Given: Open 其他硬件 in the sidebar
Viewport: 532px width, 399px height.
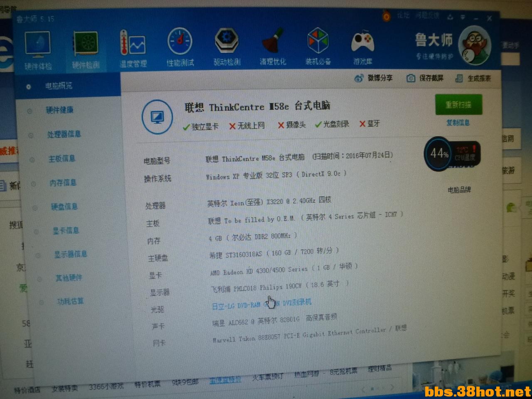Looking at the screenshot, I should pyautogui.click(x=69, y=277).
